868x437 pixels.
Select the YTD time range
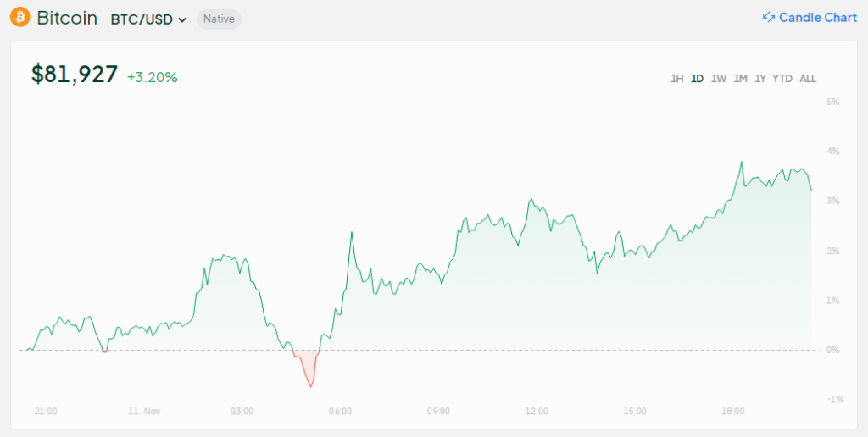point(782,79)
